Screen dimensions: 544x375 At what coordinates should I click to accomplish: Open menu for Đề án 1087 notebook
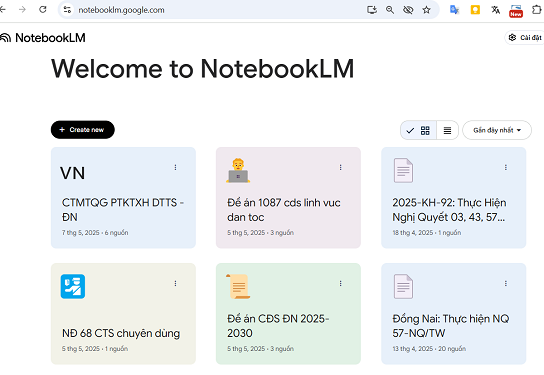pos(341,168)
